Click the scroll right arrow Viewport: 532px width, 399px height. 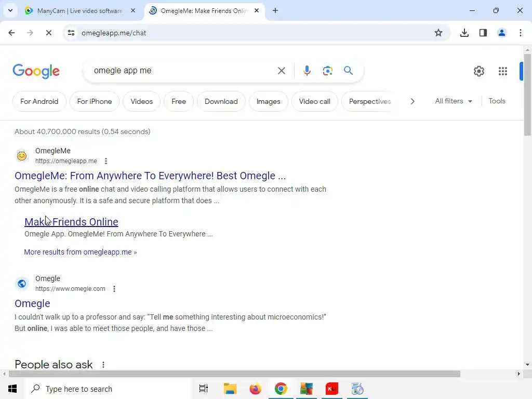coord(518,374)
